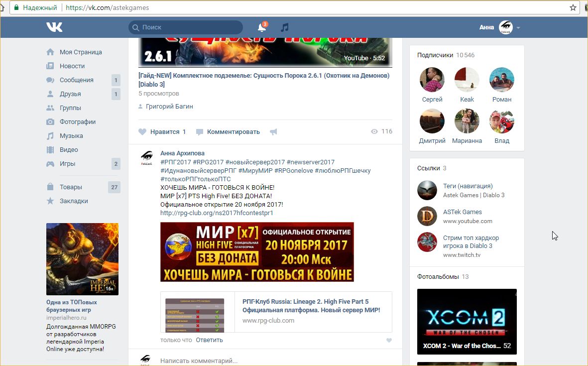
Task: Click the shopping bag icon beside Товары
Action: tap(50, 187)
